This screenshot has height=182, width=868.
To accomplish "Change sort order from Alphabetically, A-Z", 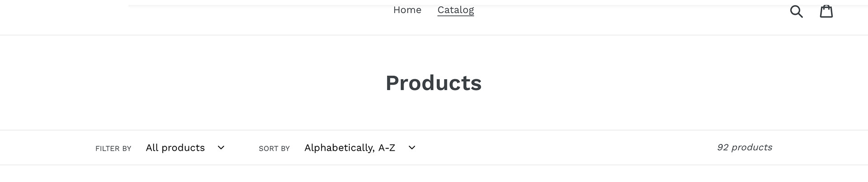I will click(x=359, y=148).
